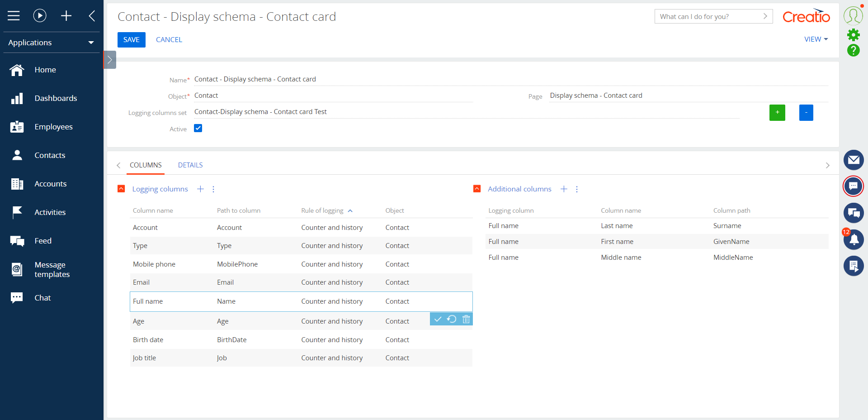This screenshot has width=868, height=420.
Task: Collapse the Logging columns section
Action: click(x=121, y=189)
